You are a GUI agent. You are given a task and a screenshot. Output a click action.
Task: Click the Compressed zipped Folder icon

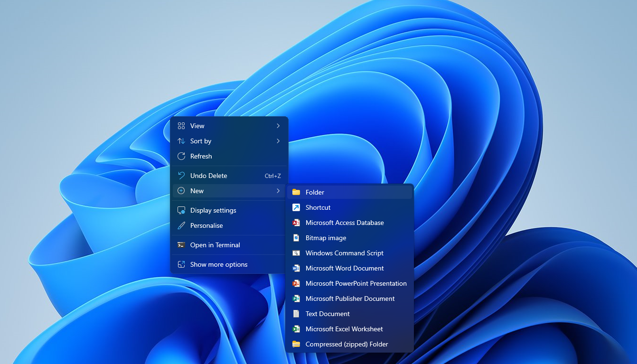[296, 344]
